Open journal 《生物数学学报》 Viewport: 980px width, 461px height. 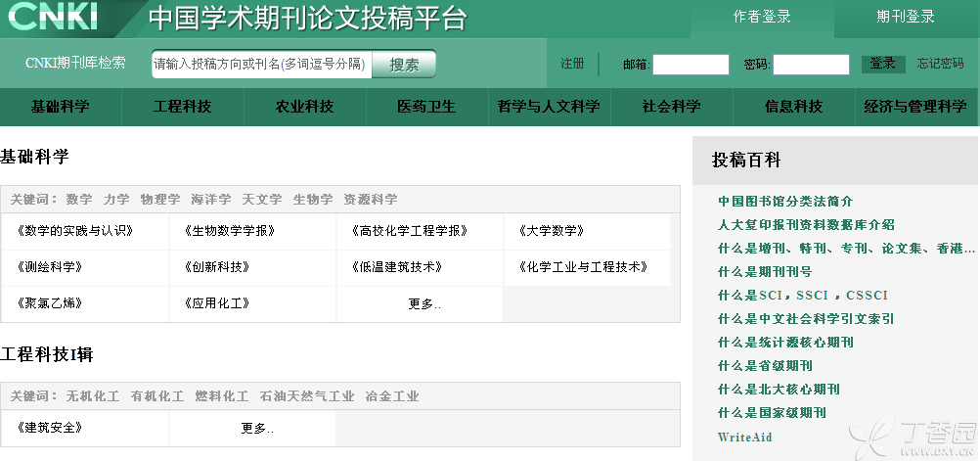[230, 231]
